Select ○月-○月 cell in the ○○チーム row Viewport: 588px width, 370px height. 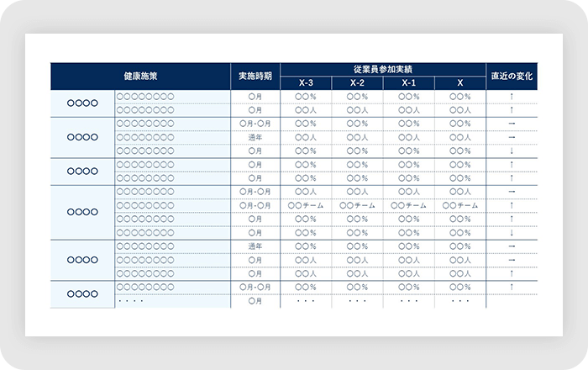tap(255, 205)
